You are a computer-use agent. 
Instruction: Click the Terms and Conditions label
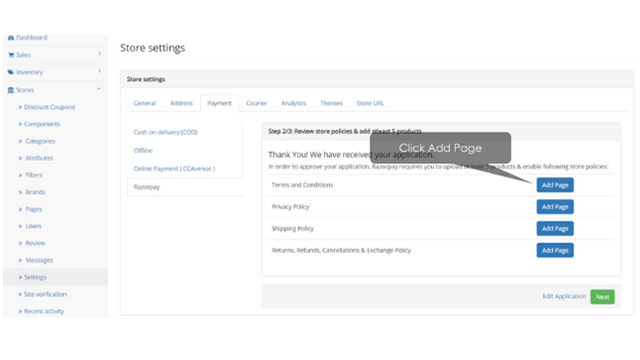click(x=302, y=185)
